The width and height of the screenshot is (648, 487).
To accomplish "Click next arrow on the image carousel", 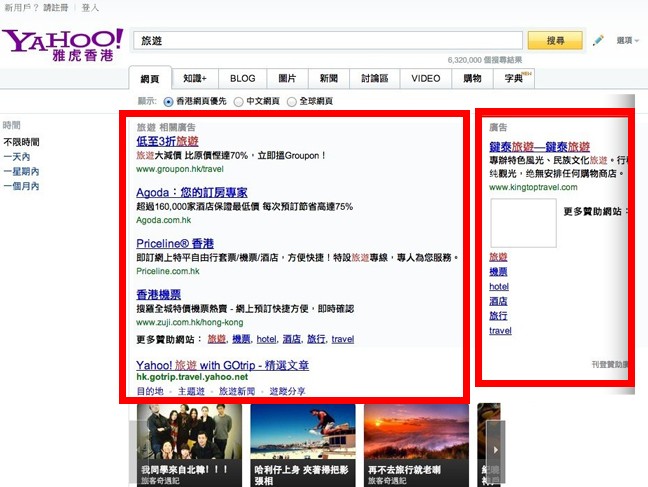I will [496, 450].
